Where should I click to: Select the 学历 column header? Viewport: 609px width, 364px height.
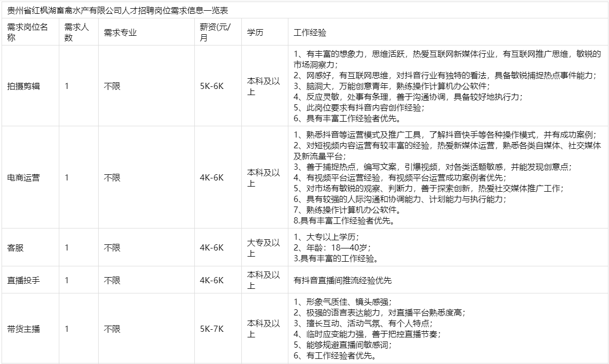click(255, 33)
